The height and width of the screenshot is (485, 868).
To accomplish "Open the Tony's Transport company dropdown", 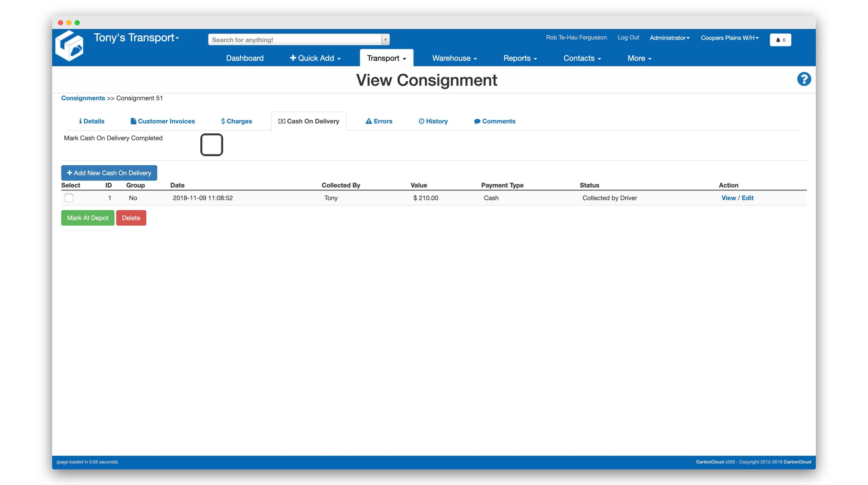I will [136, 38].
